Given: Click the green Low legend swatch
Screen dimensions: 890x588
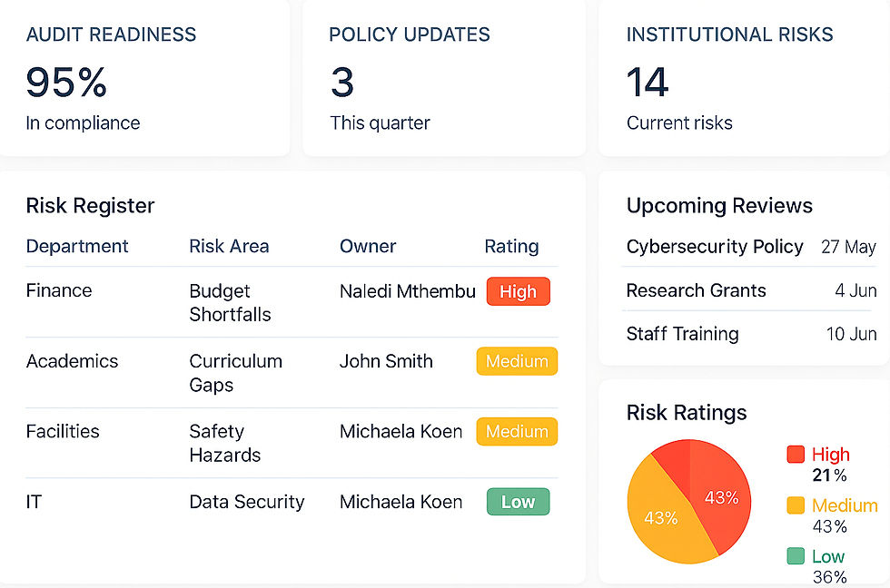Looking at the screenshot, I should [x=796, y=556].
